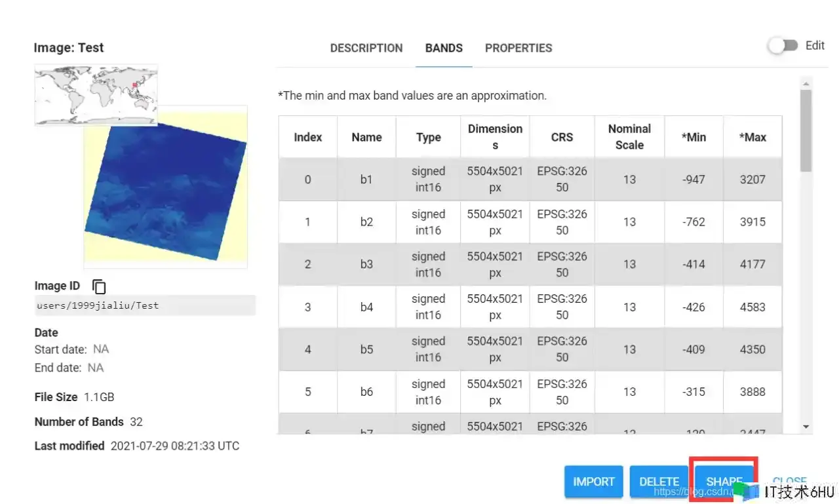839x504 pixels.
Task: Click the Start date NA text
Action: point(71,349)
